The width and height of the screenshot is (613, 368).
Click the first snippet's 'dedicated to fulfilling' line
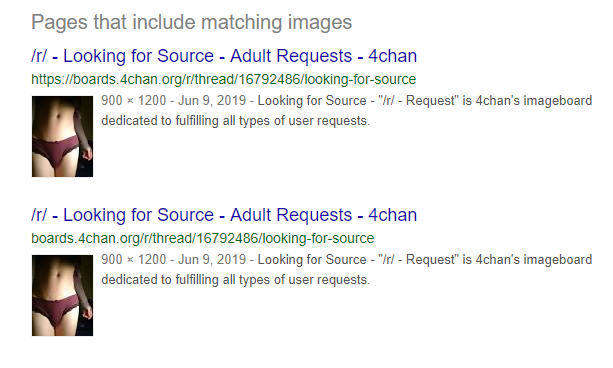(235, 121)
